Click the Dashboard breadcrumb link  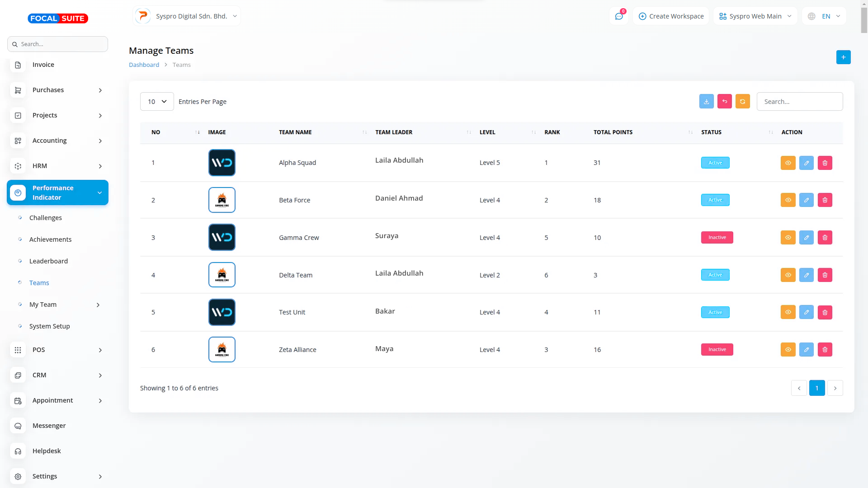[144, 65]
